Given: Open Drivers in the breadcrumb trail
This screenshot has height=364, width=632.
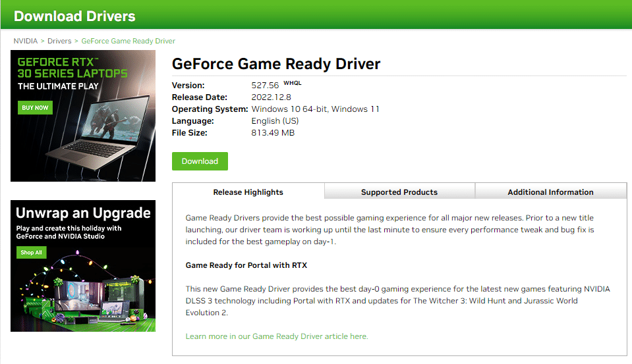Looking at the screenshot, I should 59,41.
